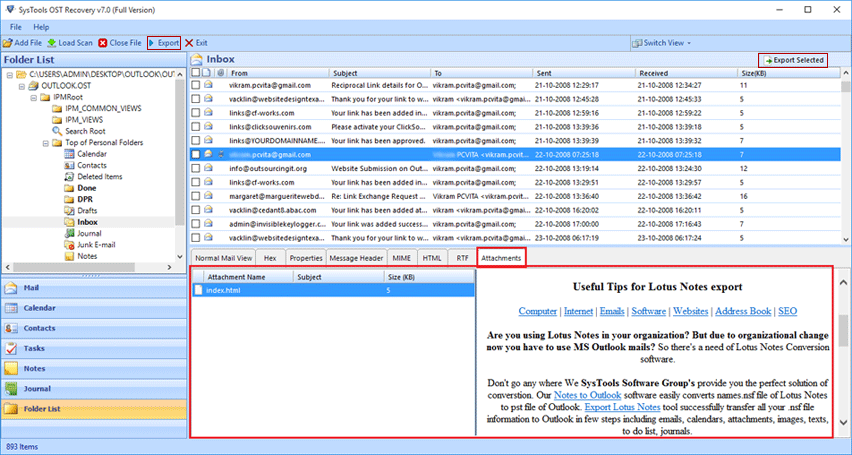Open the Calendar pane in sidebar
Image resolution: width=852 pixels, height=455 pixels.
40,308
